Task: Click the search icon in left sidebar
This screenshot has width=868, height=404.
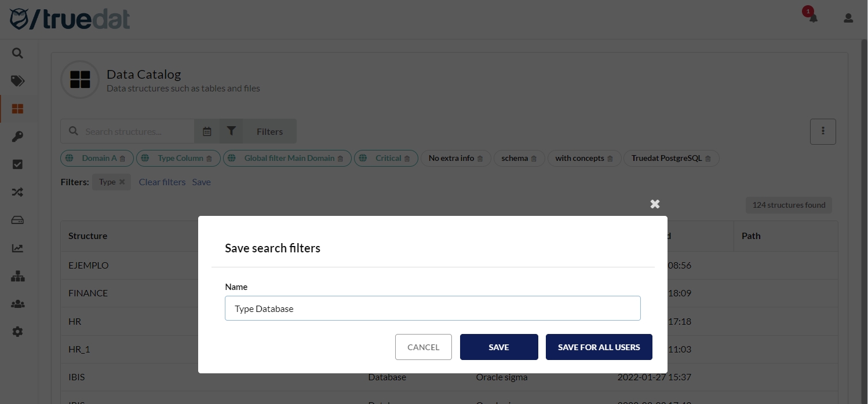Action: 17,53
